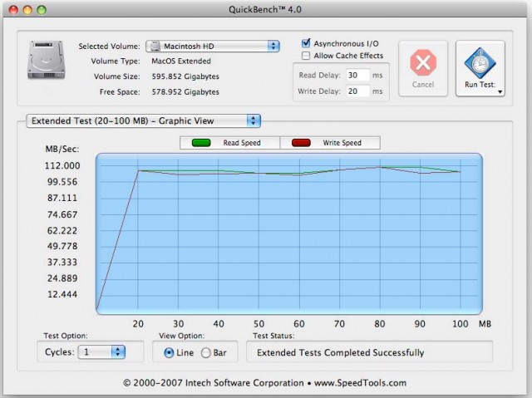Click the Write Speed legend label
This screenshot has height=398, width=532.
pos(342,143)
